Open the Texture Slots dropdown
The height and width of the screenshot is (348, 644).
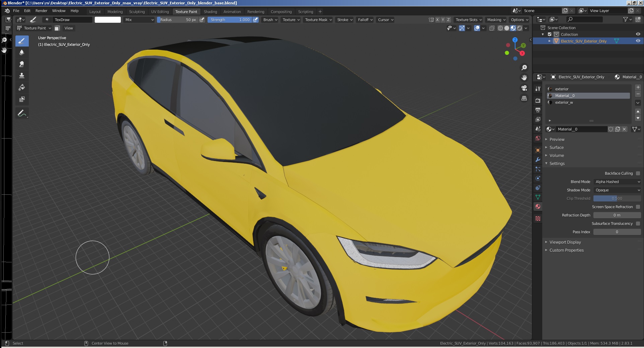tap(469, 20)
